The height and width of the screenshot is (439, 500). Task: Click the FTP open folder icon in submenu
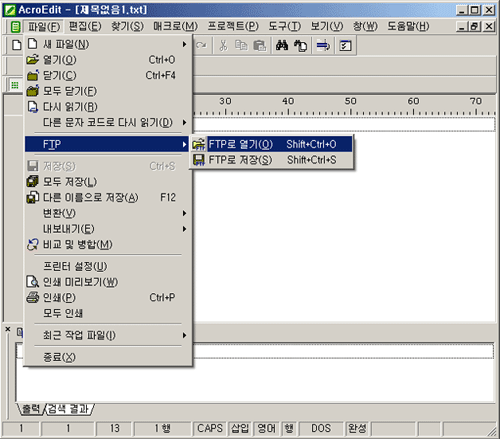(x=199, y=144)
